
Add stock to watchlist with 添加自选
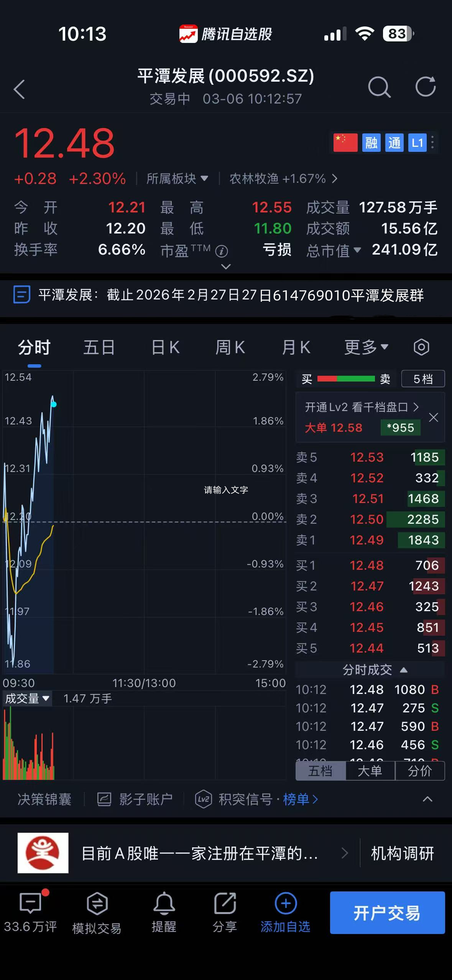point(285,912)
